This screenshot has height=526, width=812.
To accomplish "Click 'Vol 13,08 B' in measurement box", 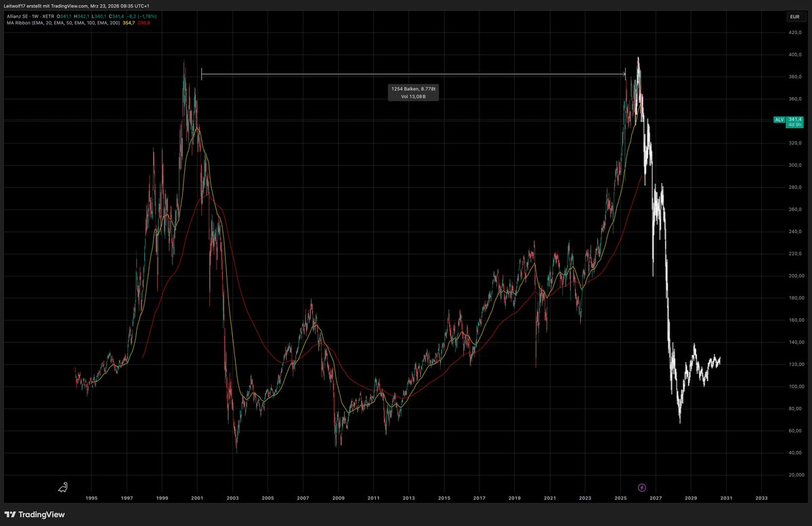I will pos(413,97).
